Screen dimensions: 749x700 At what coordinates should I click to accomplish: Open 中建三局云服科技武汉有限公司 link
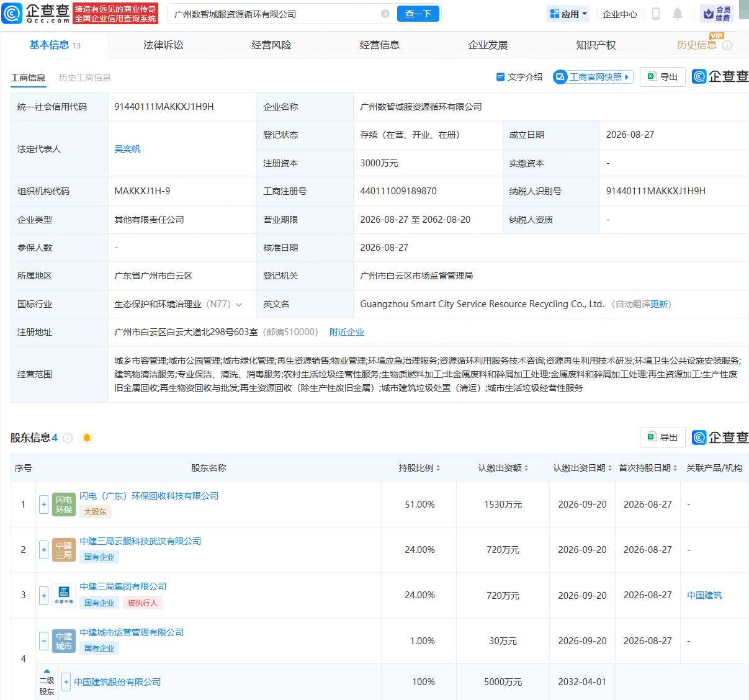click(x=140, y=541)
